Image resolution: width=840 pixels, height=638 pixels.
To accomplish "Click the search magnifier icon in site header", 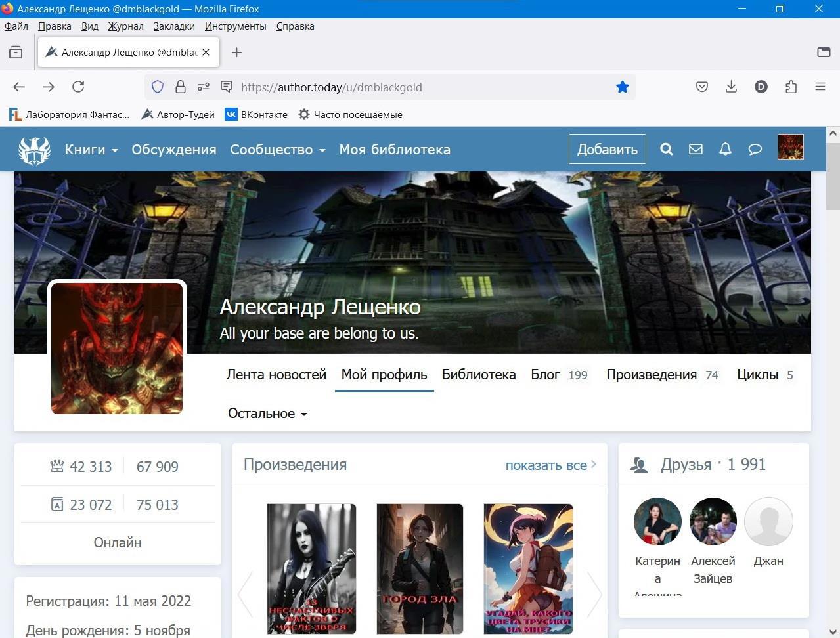I will tap(666, 149).
